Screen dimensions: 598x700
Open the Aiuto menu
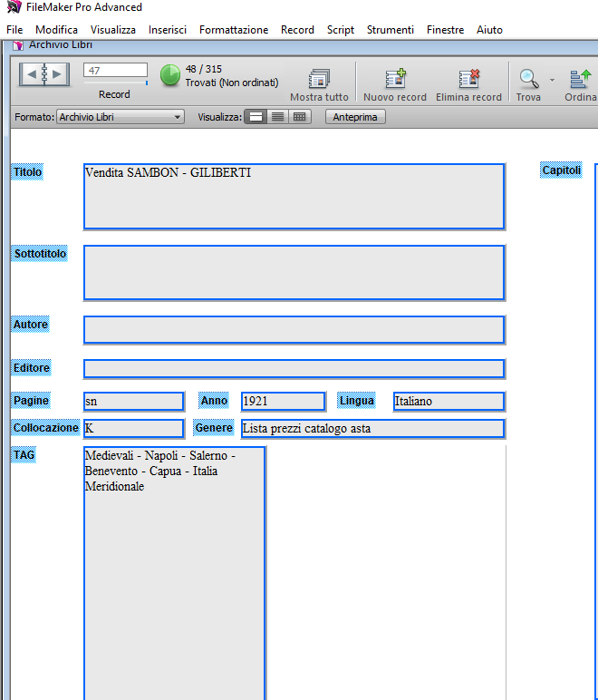489,30
